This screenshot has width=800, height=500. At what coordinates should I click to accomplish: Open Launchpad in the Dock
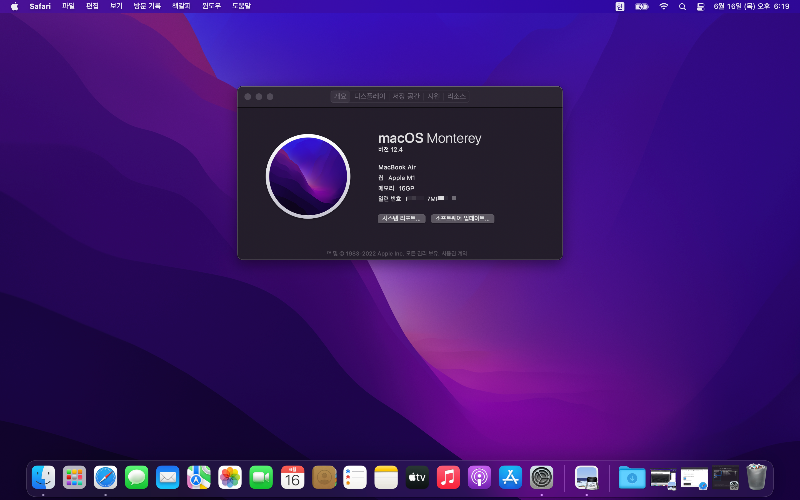(x=74, y=478)
